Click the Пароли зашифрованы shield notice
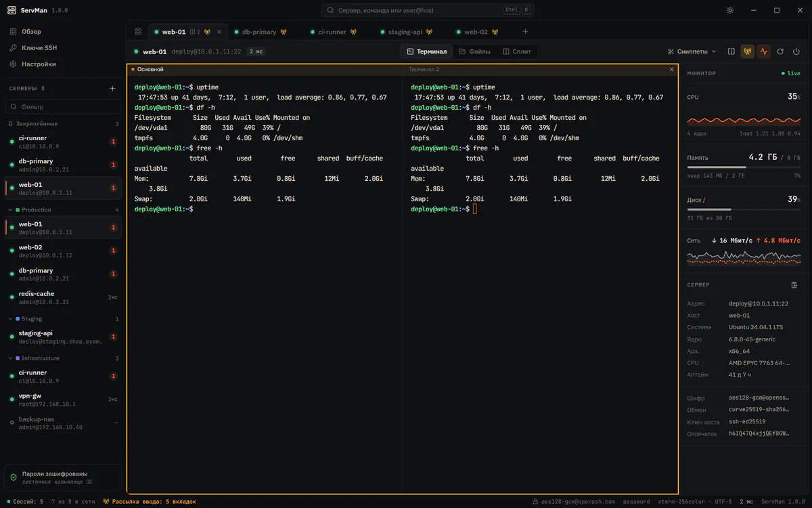Image resolution: width=812 pixels, height=508 pixels. (62, 478)
